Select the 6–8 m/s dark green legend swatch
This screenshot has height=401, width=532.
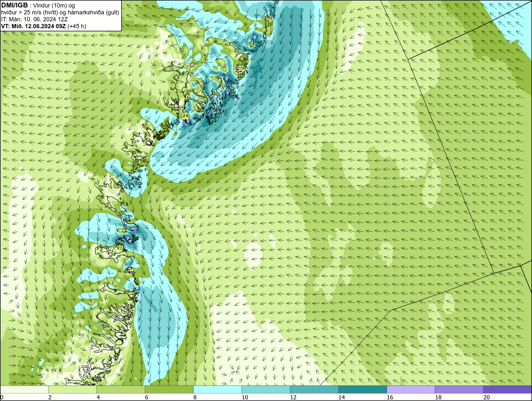click(x=169, y=389)
